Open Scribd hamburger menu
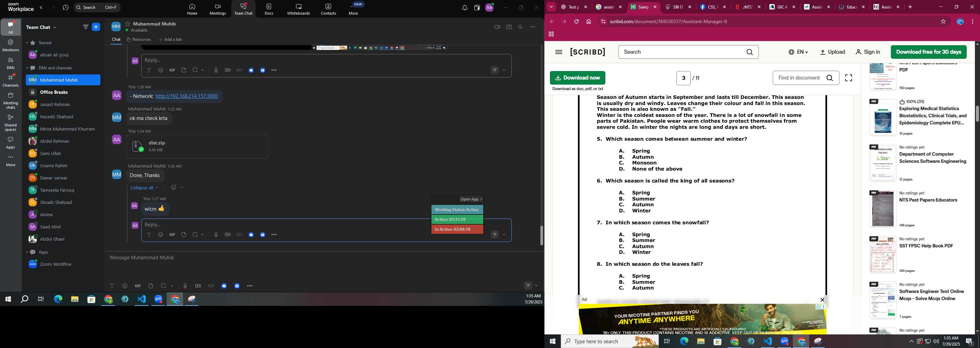The width and height of the screenshot is (980, 348). coord(558,52)
